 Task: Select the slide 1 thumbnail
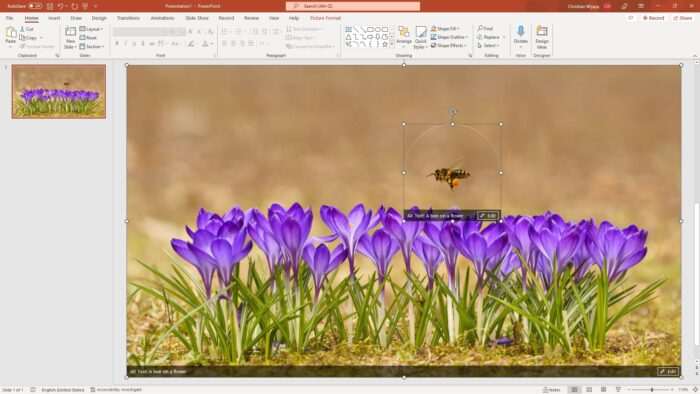point(59,91)
